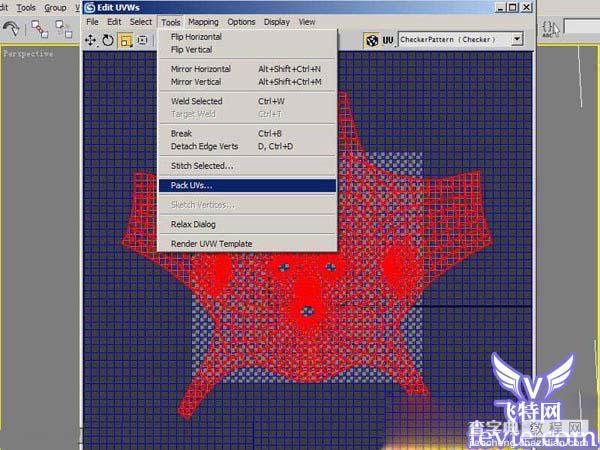Select the Move tool in Edit UVWs toolbar

click(x=91, y=40)
